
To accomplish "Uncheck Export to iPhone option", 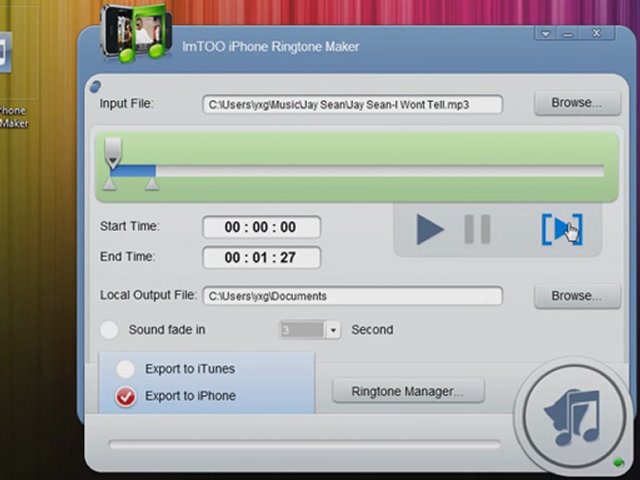I will (126, 397).
